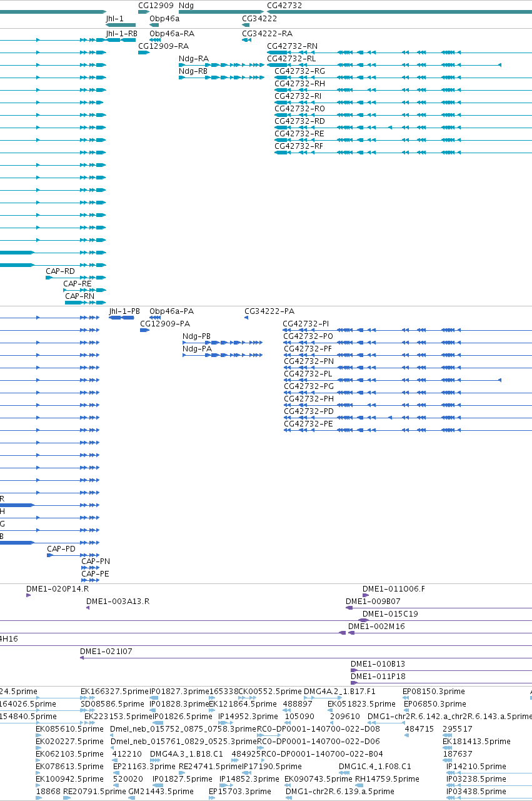Select transcript CG34222-RA
Image resolution: width=532 pixels, height=801 pixels.
267,33
